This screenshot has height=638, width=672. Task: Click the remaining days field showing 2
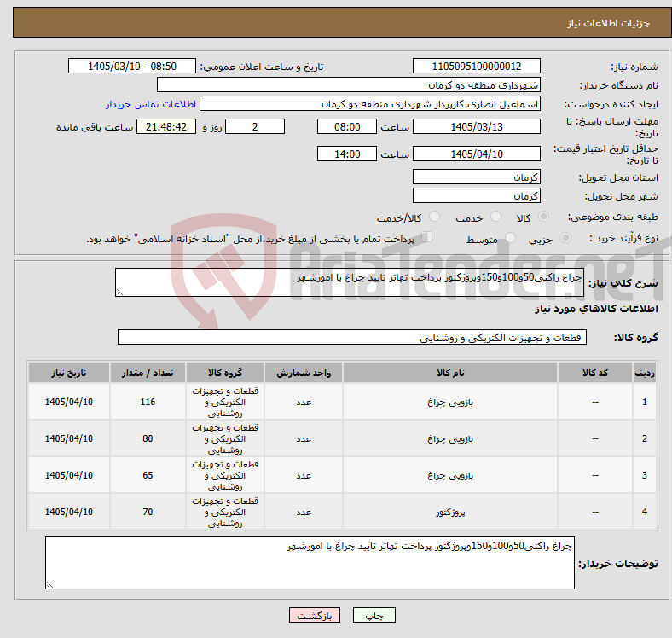pyautogui.click(x=255, y=126)
